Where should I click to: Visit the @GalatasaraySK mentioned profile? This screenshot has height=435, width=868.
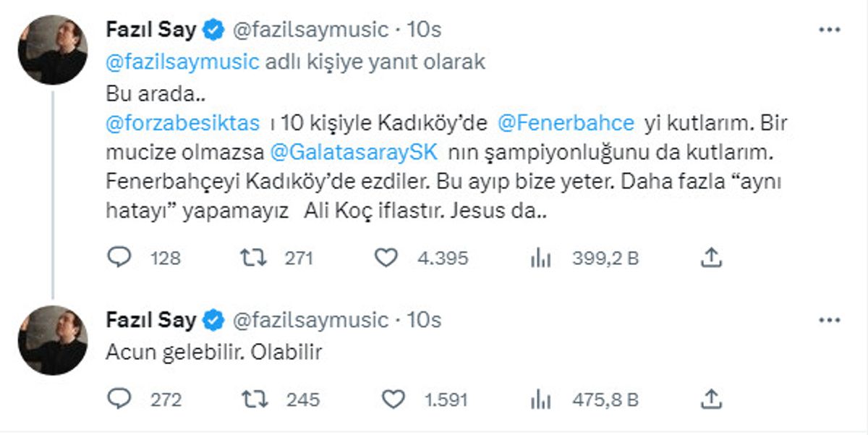[354, 153]
